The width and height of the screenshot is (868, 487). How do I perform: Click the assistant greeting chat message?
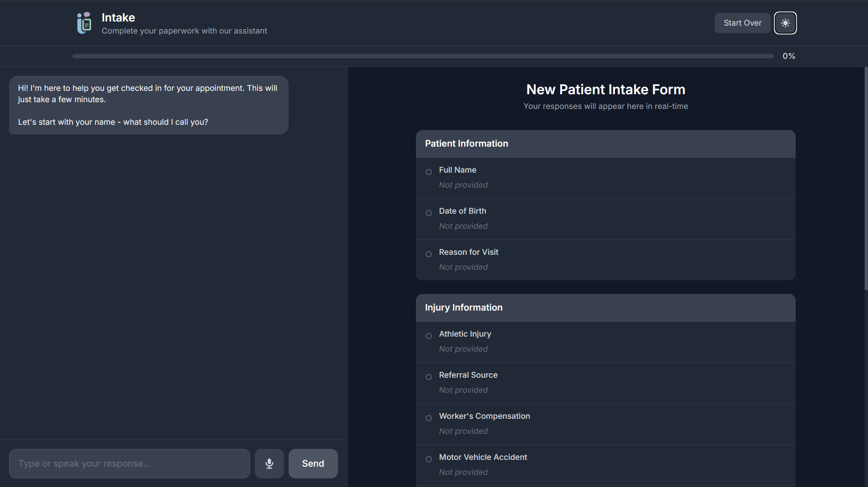(148, 105)
